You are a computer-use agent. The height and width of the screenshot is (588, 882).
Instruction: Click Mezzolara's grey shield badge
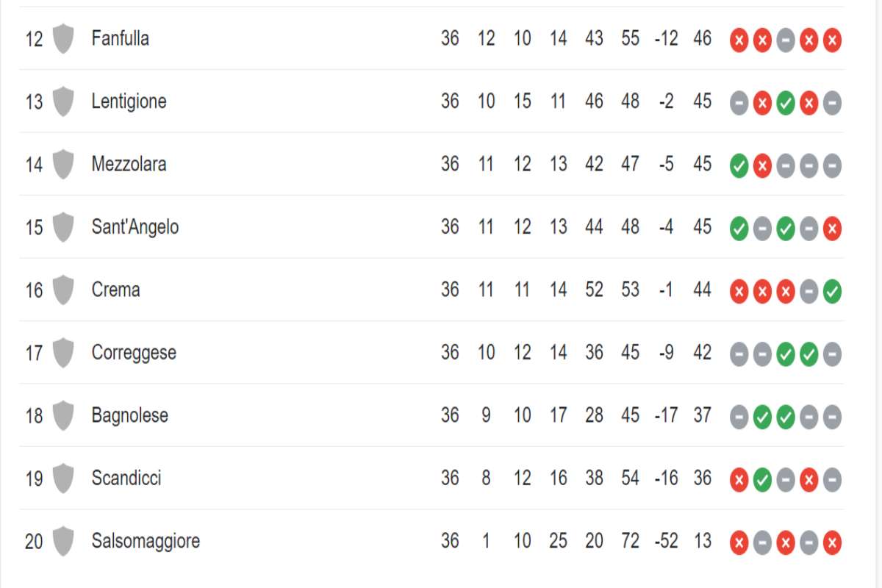click(x=63, y=164)
